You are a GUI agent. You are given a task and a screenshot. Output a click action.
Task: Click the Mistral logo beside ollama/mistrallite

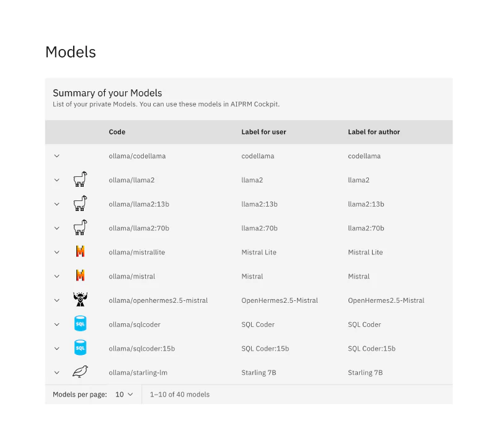[x=81, y=251]
